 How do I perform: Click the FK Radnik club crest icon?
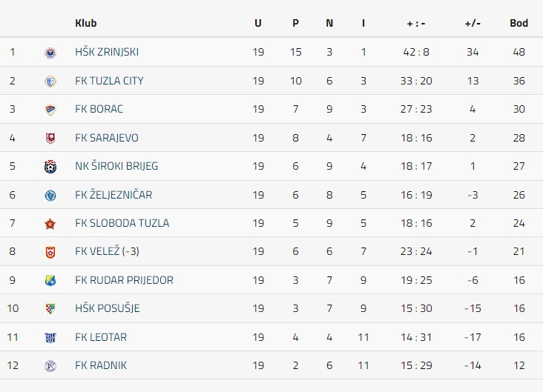tap(50, 366)
